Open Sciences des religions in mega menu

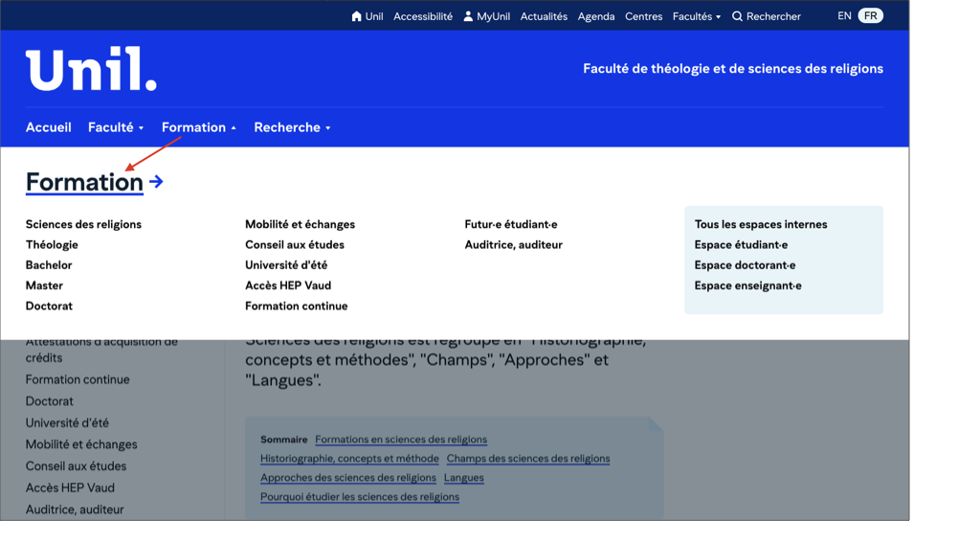coord(83,225)
